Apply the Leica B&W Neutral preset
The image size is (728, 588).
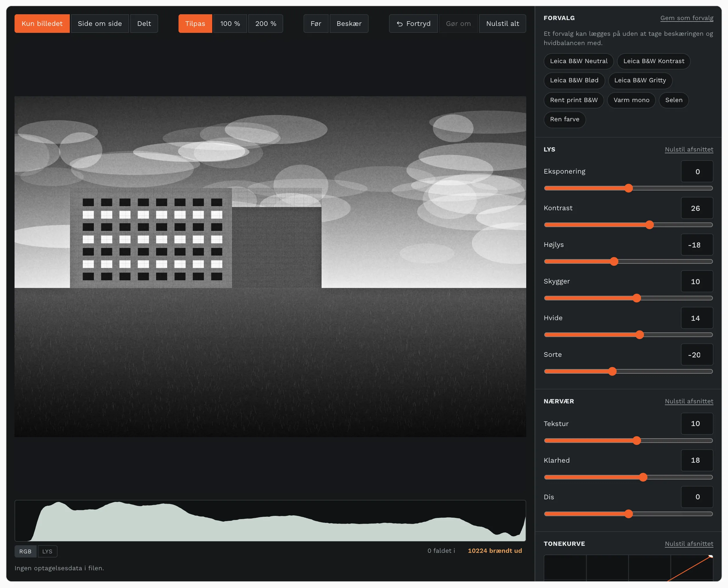click(578, 61)
